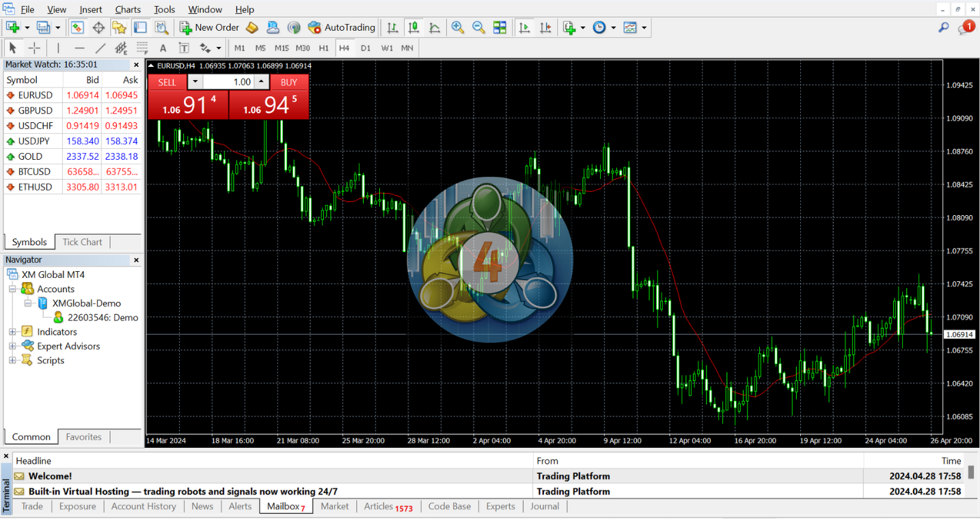The height and width of the screenshot is (519, 980).
Task: Select the Crosshair tool
Action: pos(34,48)
